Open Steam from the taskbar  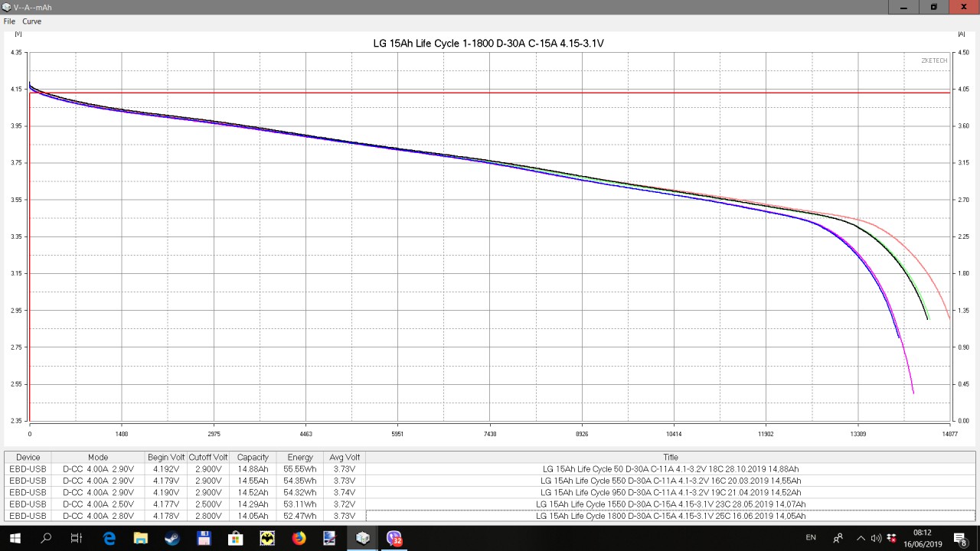(x=172, y=538)
